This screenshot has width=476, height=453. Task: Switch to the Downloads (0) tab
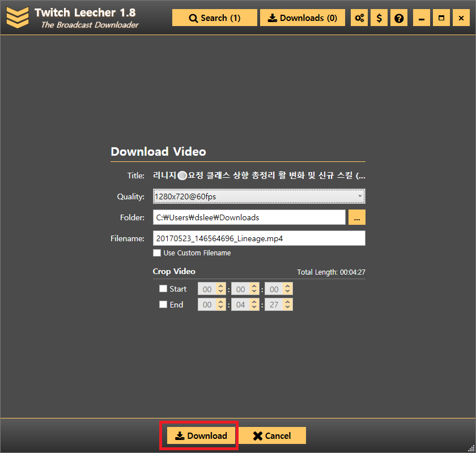point(302,18)
